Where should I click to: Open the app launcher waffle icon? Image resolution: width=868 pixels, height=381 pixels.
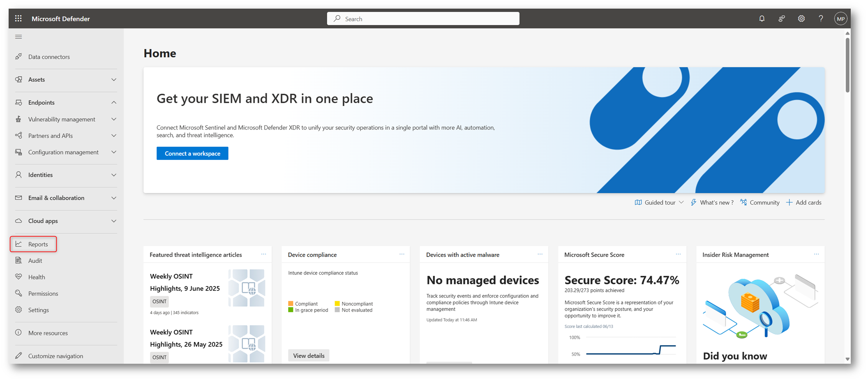coord(18,18)
